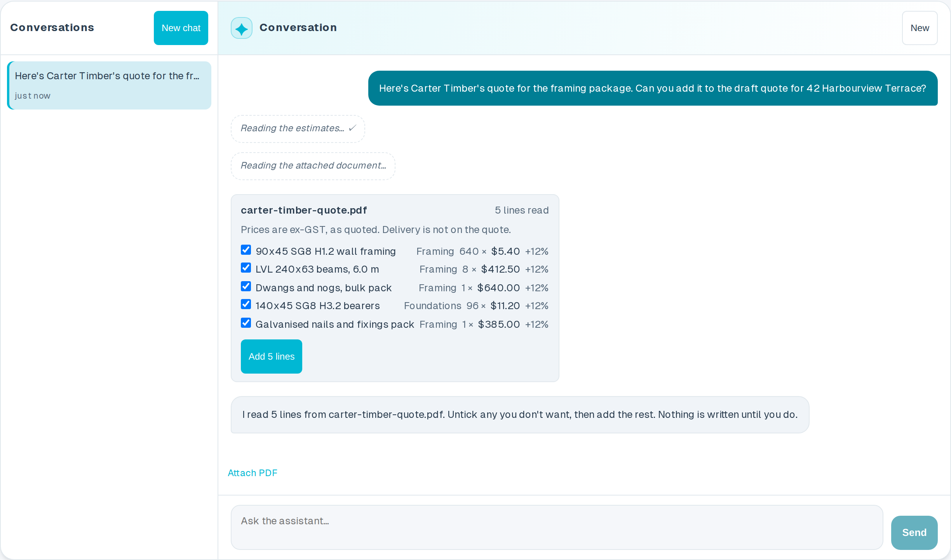951x560 pixels.
Task: Click the Foundations category on the bearers row
Action: coord(432,306)
